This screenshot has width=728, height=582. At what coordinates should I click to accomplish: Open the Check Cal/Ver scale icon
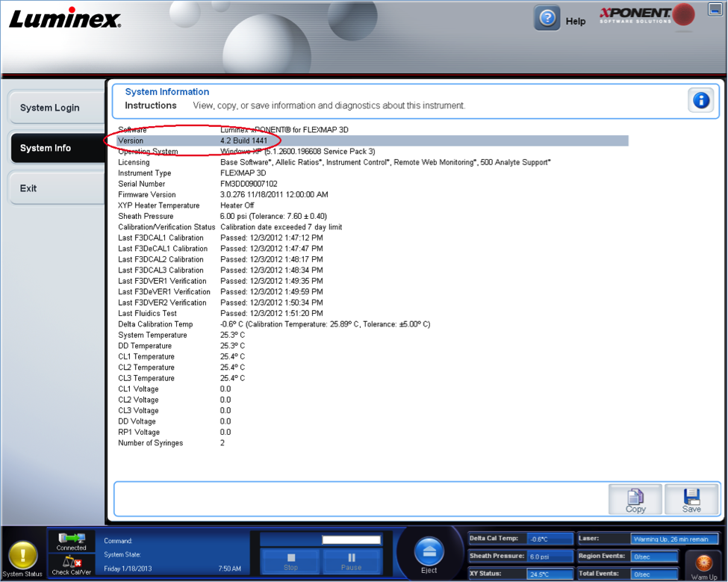[71, 566]
